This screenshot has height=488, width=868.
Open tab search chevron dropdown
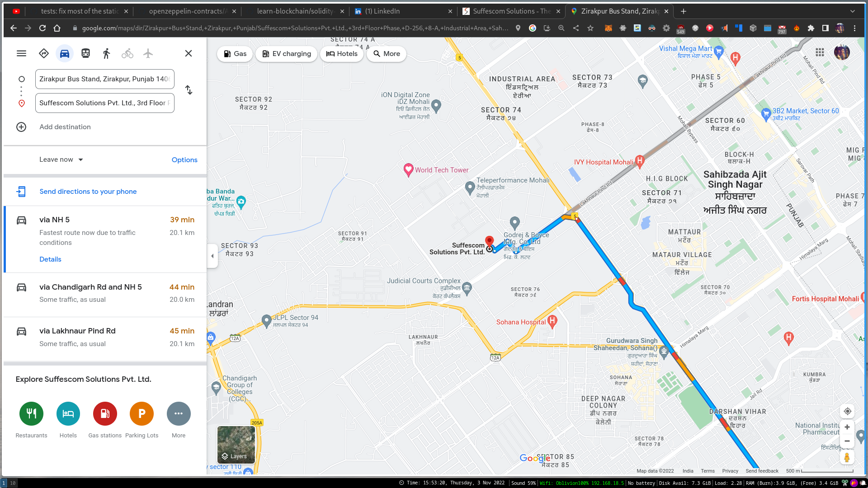coord(853,11)
